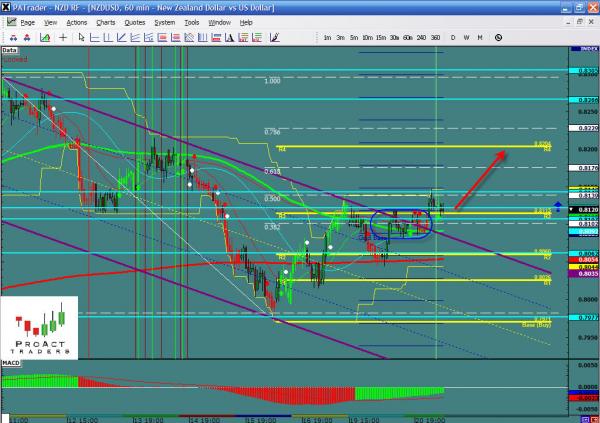The width and height of the screenshot is (600, 423).
Task: Switch chart to 1m timeframe
Action: tap(327, 37)
